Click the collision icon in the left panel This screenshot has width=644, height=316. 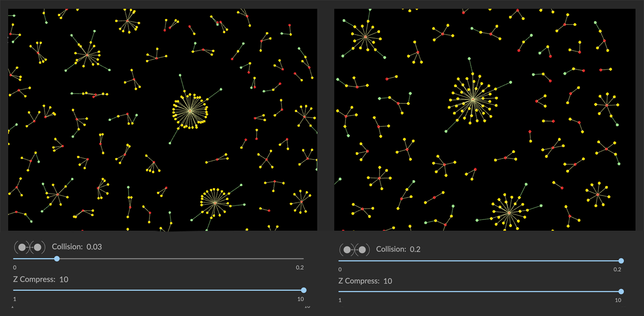click(x=29, y=247)
